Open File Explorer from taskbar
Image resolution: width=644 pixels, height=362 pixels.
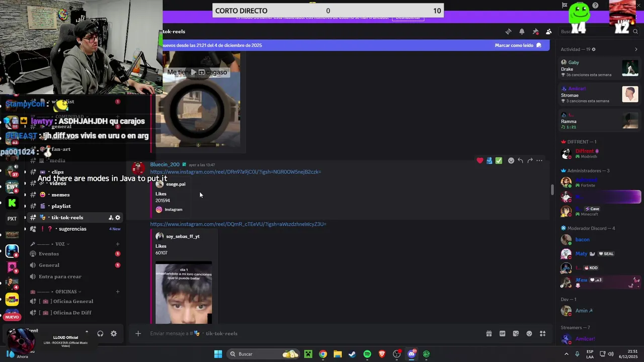point(338,354)
